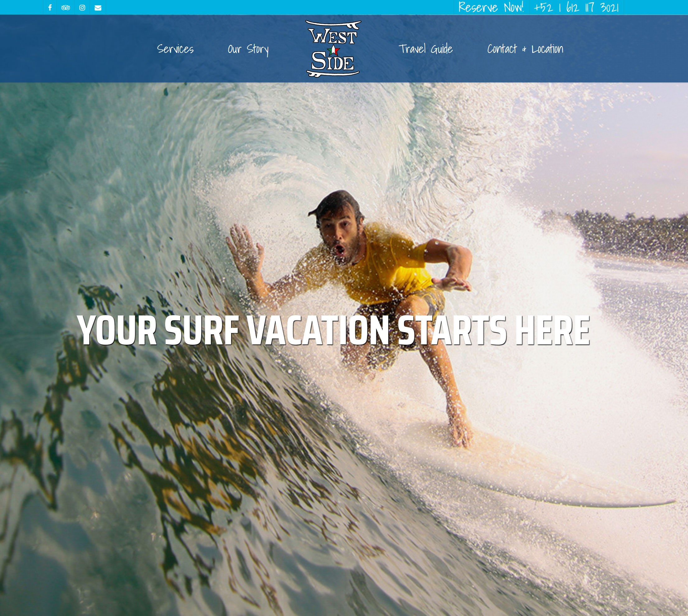The width and height of the screenshot is (688, 616).
Task: Click the surfboard beneath the SIDE text
Action: click(x=333, y=73)
